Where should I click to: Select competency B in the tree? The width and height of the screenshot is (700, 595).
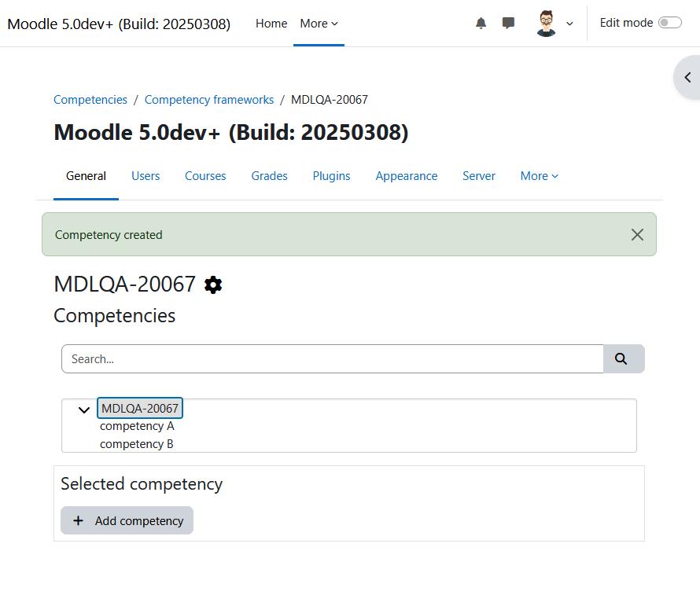[137, 444]
